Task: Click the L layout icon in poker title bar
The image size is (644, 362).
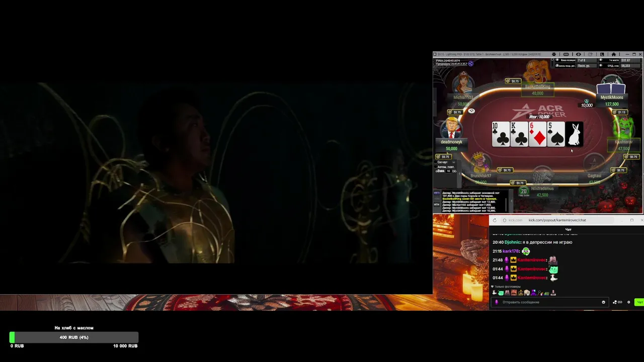Action: point(602,54)
